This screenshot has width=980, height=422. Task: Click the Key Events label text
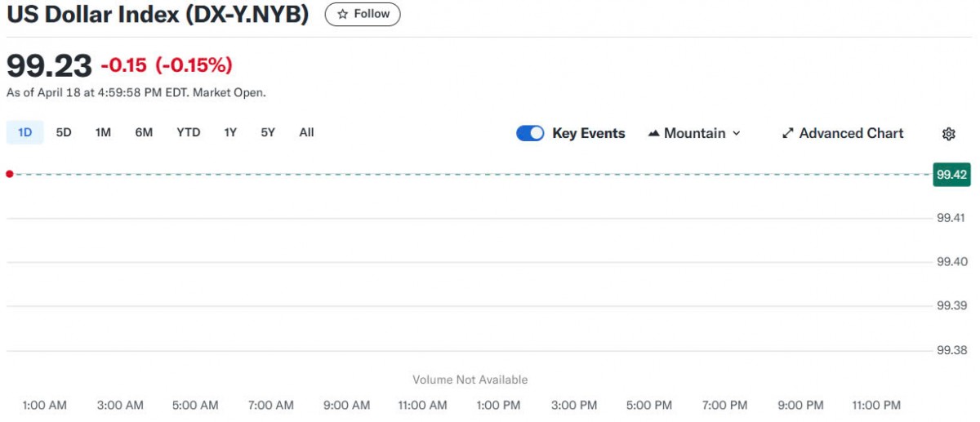pos(588,133)
